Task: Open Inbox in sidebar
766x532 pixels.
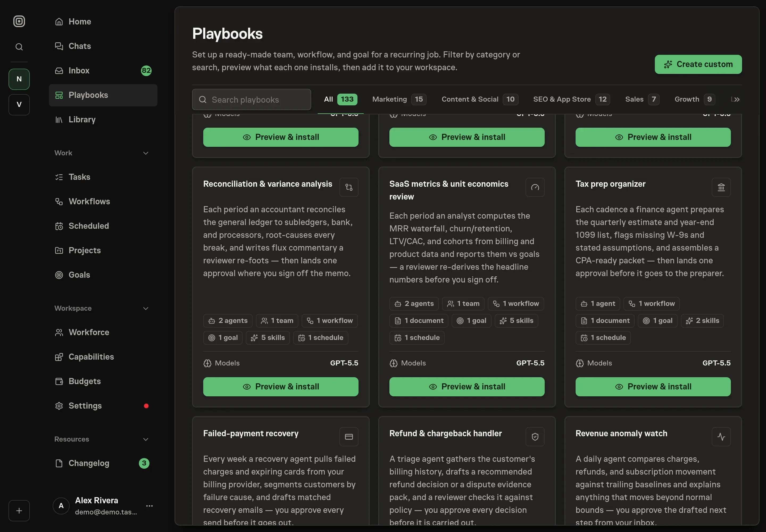Action: pyautogui.click(x=103, y=71)
